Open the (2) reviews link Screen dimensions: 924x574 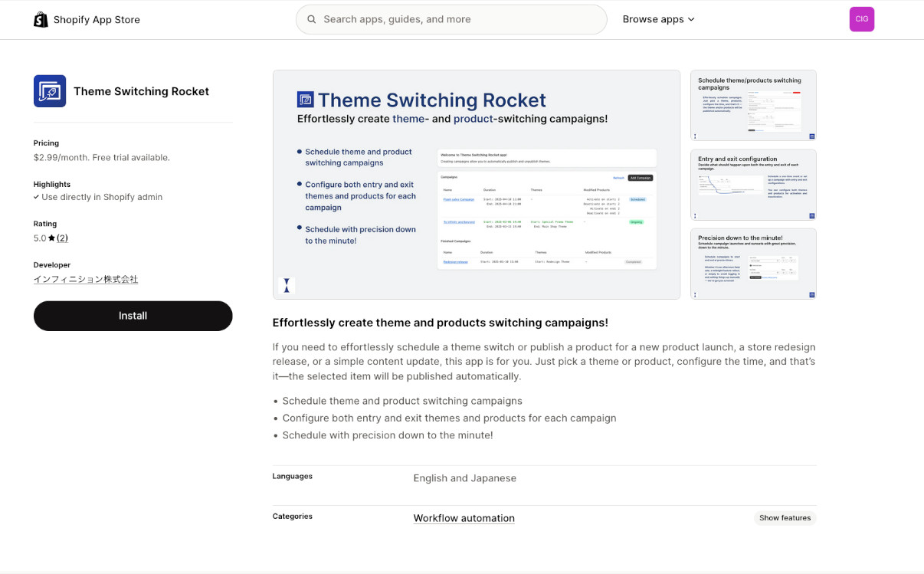point(62,238)
